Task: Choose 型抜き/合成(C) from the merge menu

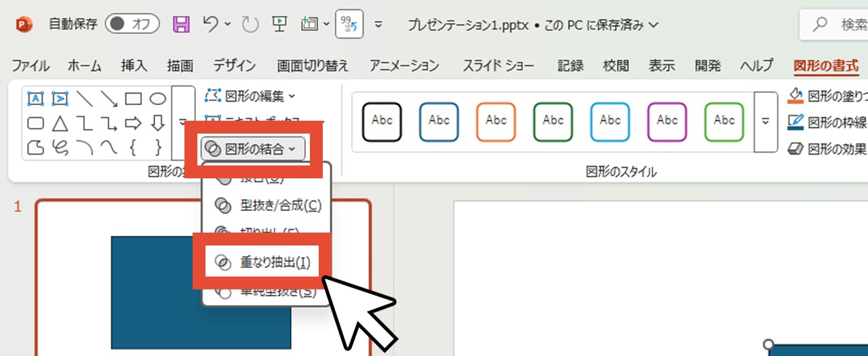Action: click(x=268, y=205)
